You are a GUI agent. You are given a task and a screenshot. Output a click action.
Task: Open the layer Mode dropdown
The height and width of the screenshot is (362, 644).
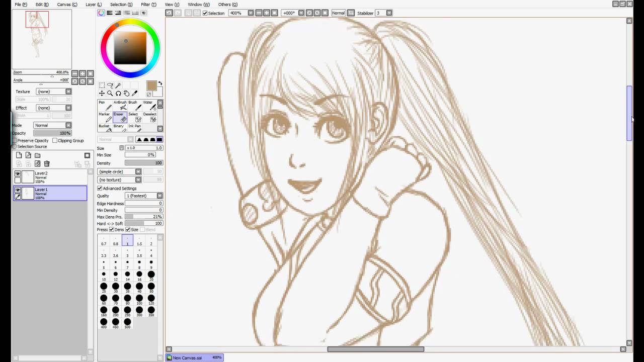[x=53, y=125]
